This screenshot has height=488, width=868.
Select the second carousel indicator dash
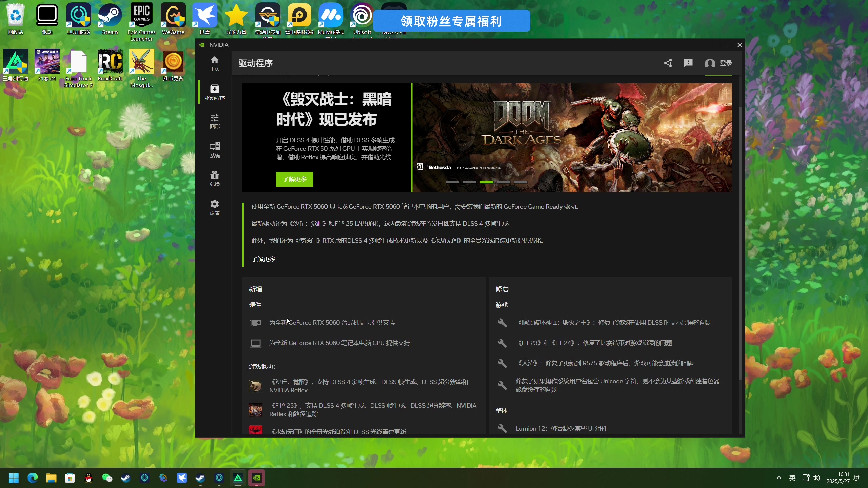click(469, 182)
